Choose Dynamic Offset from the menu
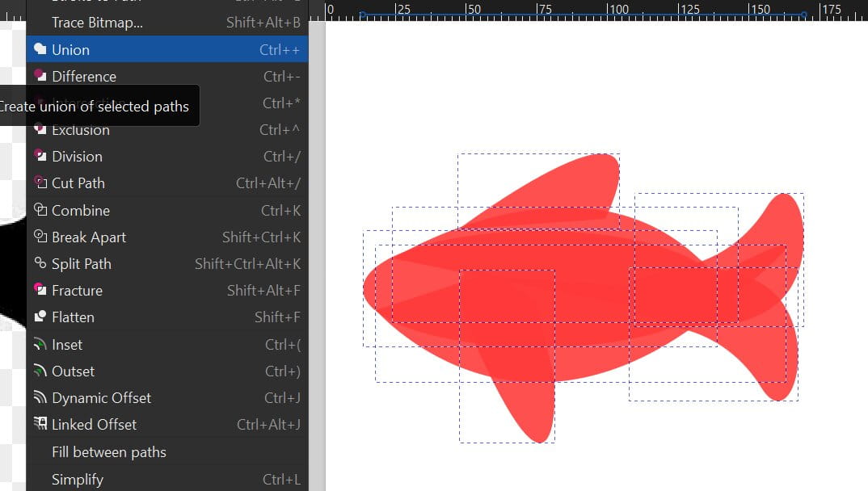The height and width of the screenshot is (491, 868). (167, 398)
